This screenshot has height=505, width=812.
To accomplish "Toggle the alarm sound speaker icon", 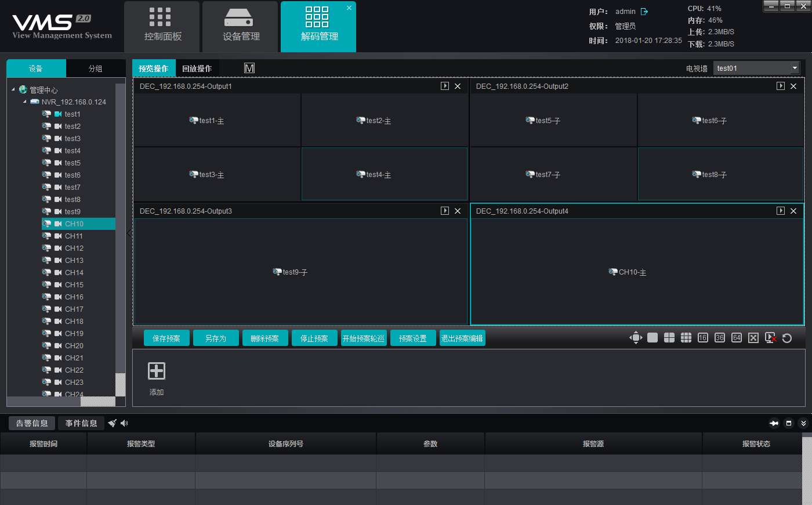I will pos(124,423).
